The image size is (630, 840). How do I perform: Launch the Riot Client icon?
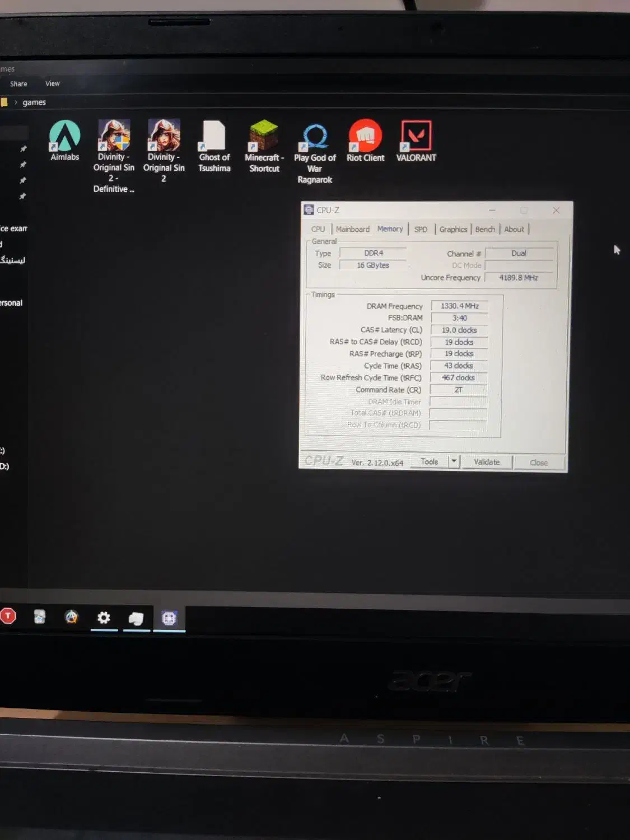(x=365, y=137)
